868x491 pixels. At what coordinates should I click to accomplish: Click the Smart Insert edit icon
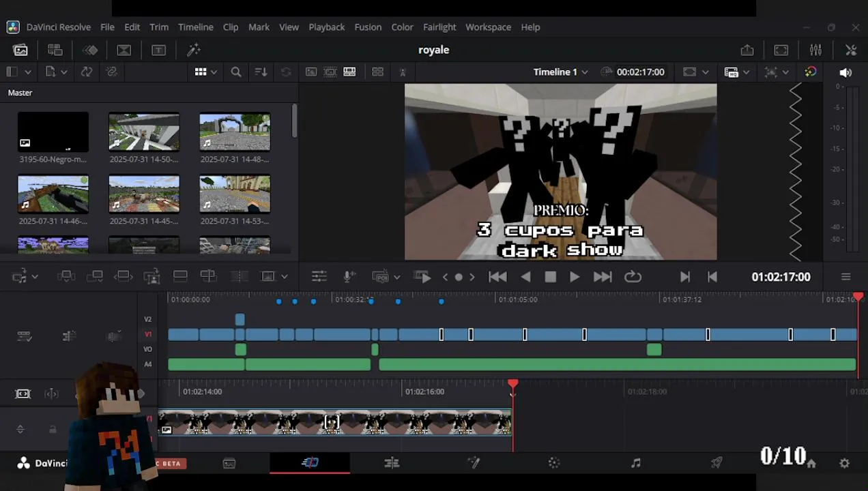[x=66, y=276]
